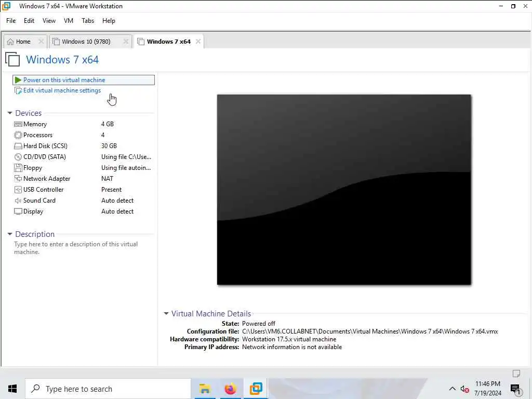Click the Edit virtual machine settings icon
Image resolution: width=532 pixels, height=399 pixels.
coord(18,90)
